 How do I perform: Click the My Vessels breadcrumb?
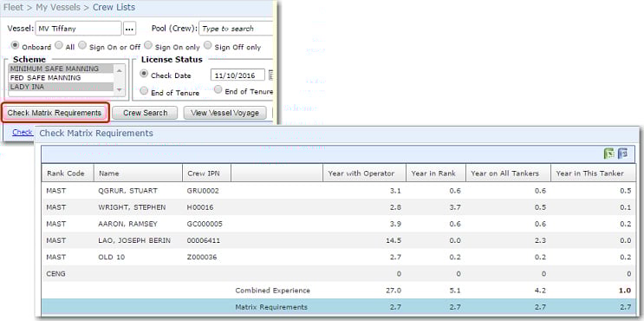point(58,8)
